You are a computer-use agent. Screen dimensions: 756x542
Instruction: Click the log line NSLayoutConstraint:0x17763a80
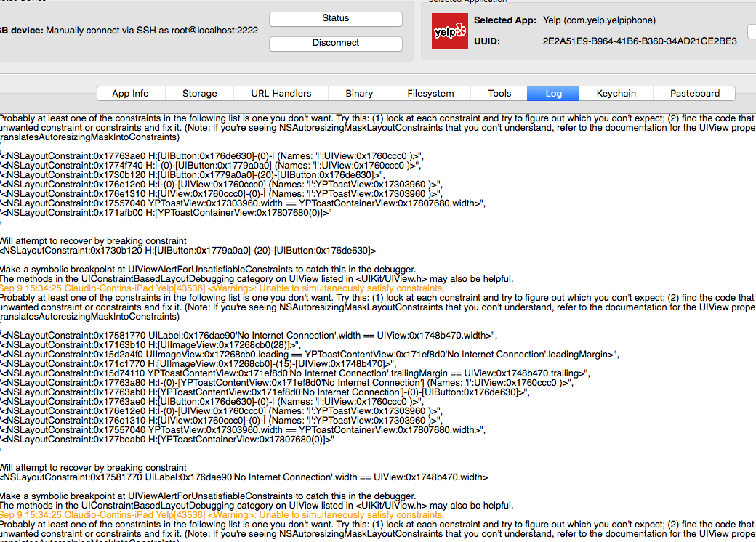click(x=287, y=383)
